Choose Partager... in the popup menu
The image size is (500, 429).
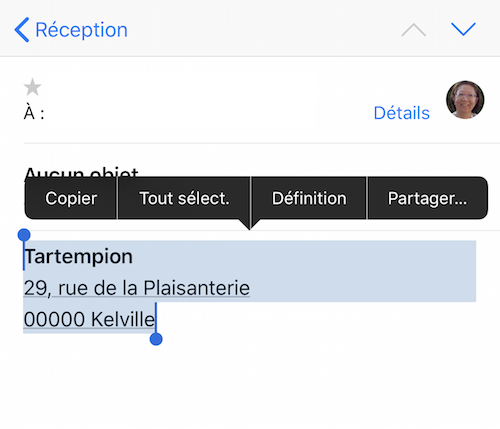427,198
